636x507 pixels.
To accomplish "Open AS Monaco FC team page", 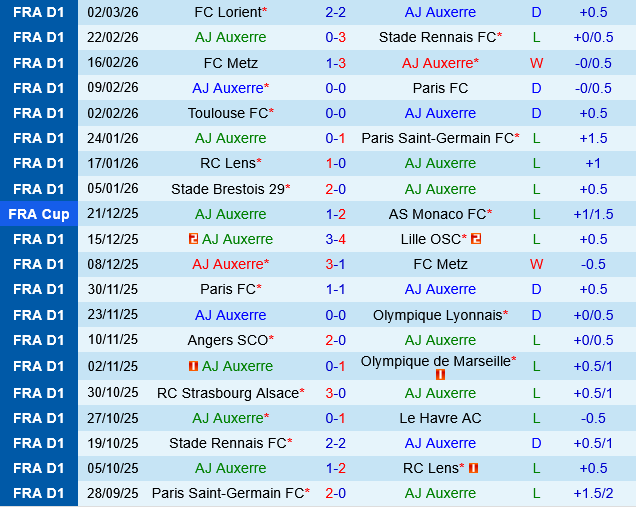I will (x=437, y=214).
